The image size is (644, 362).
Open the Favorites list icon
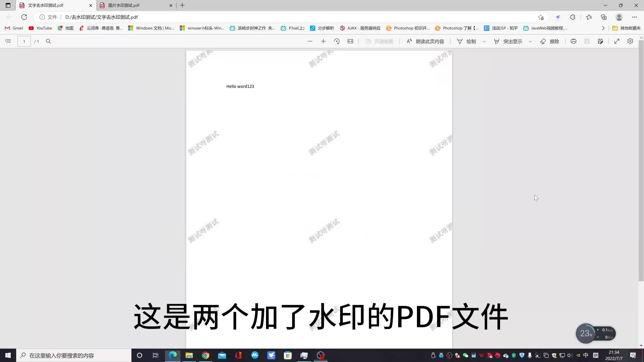(589, 17)
